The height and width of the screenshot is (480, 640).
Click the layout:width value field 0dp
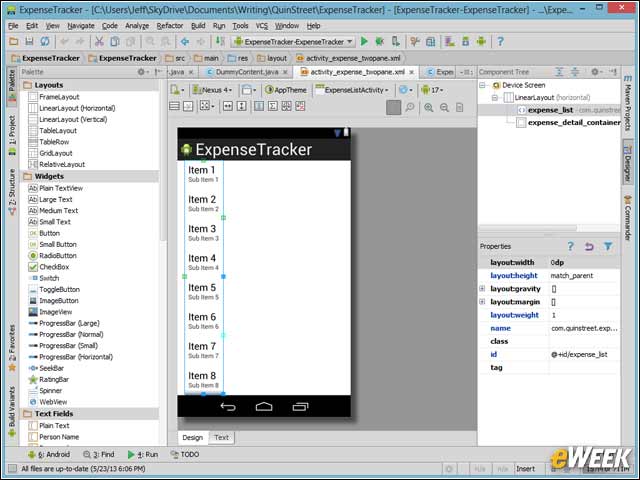584,262
